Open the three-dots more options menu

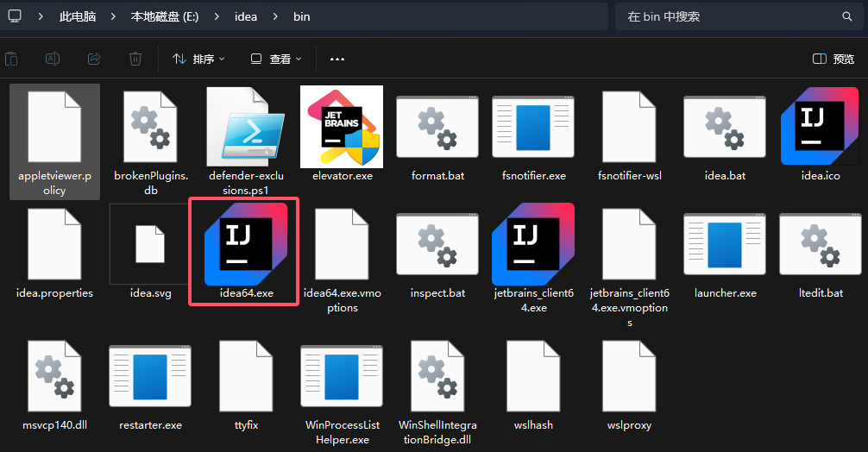(337, 59)
